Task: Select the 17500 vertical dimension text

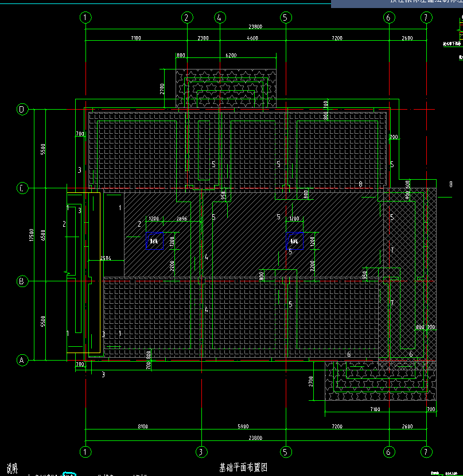Action: [31, 235]
